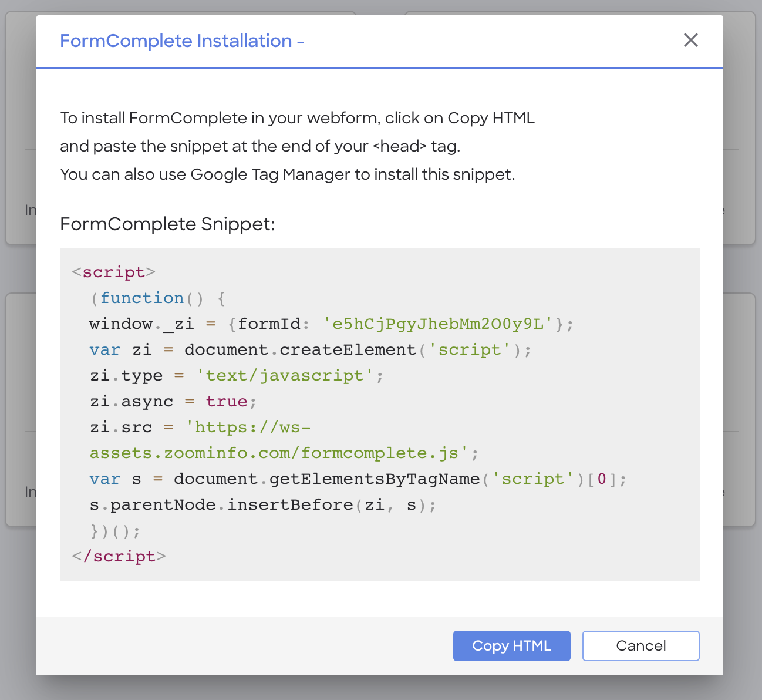
Task: Click the FormComplete Installation title text
Action: 182,41
